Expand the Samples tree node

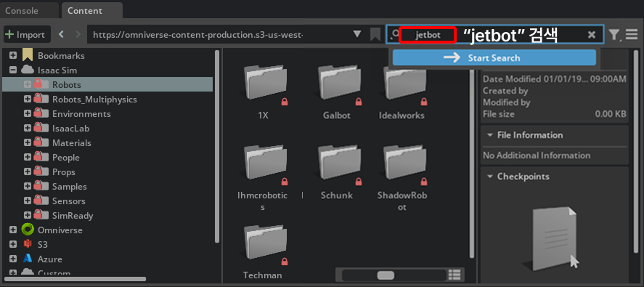[x=28, y=186]
